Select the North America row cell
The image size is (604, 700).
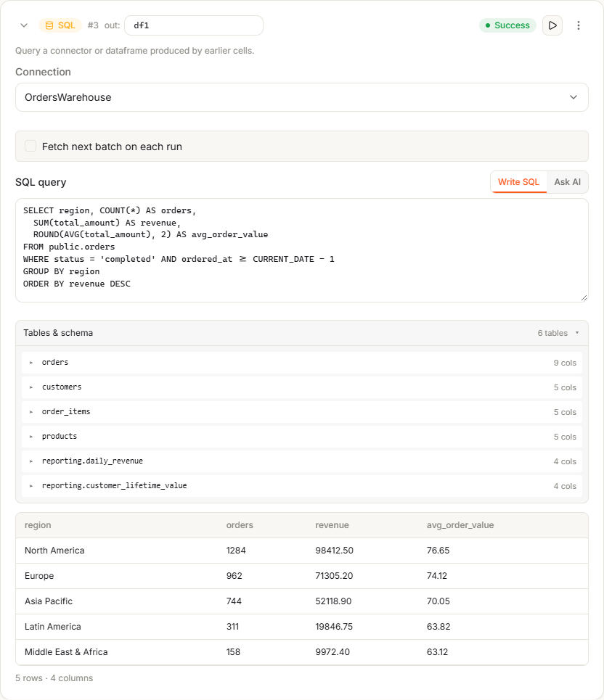tap(54, 551)
